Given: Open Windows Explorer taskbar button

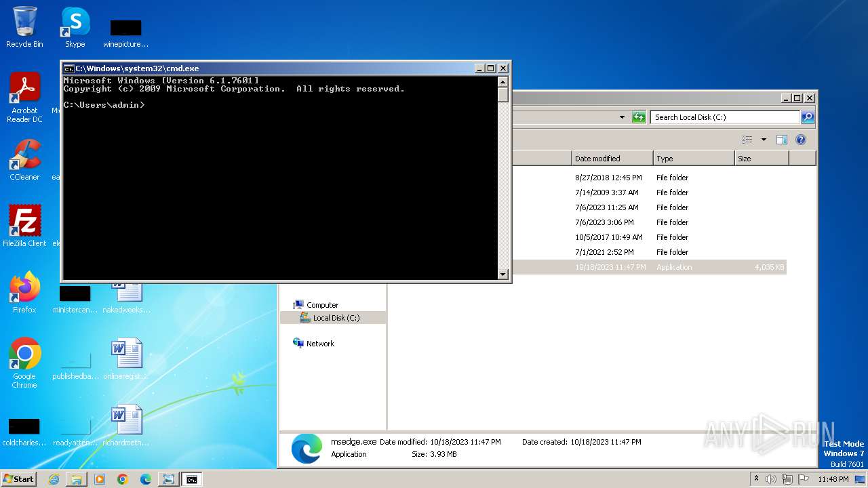Looking at the screenshot, I should tap(77, 479).
